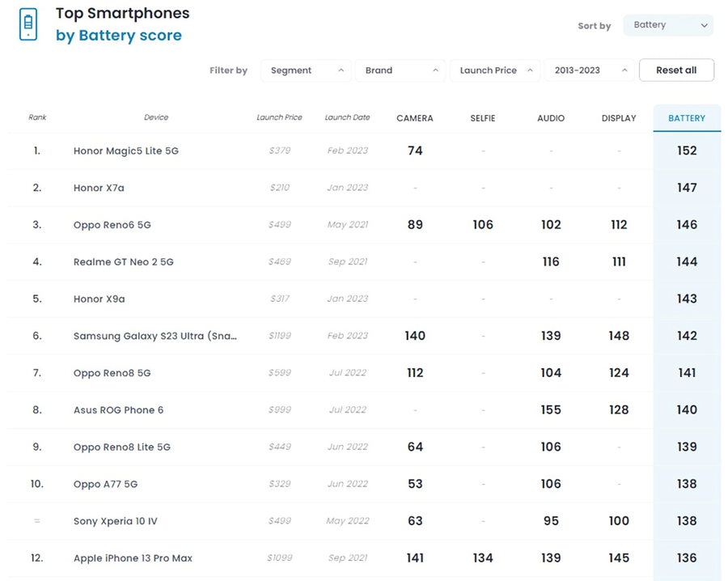Select Samsung Galaxy S23 Ultra row
Screen dimensions: 728x581
point(154,336)
